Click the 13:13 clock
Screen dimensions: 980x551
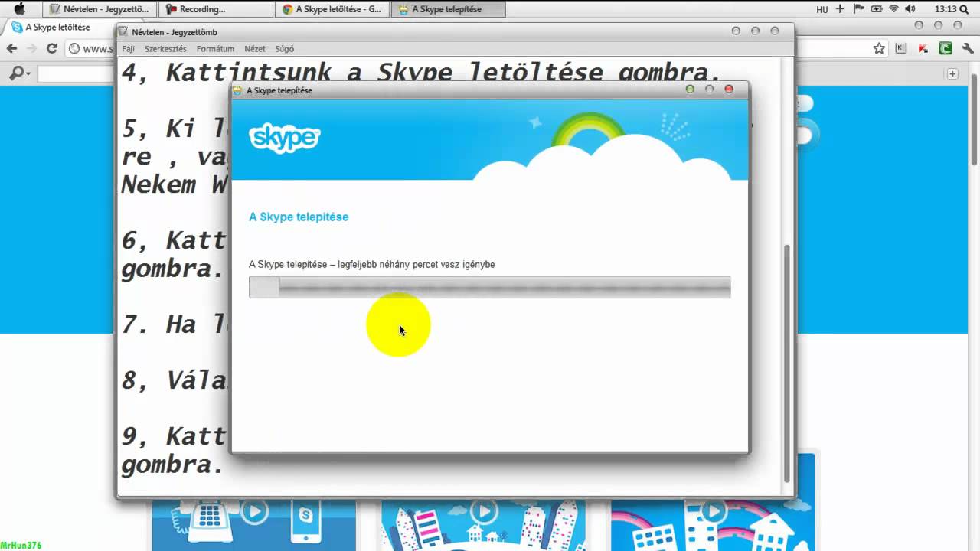946,9
